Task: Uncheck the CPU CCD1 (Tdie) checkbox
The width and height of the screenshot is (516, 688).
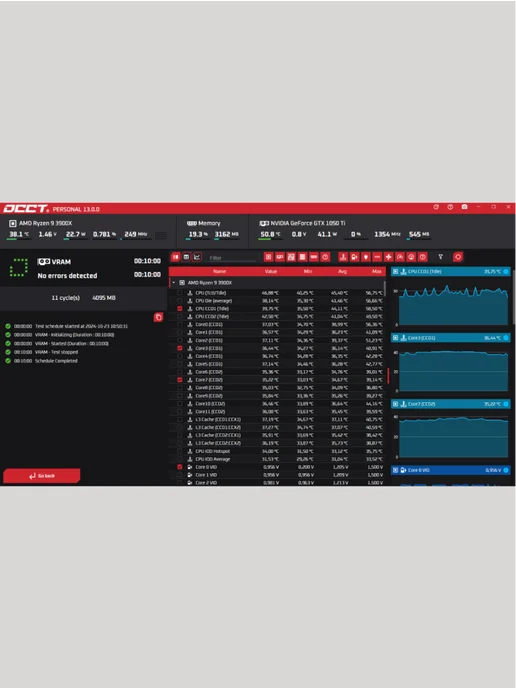Action: point(179,309)
